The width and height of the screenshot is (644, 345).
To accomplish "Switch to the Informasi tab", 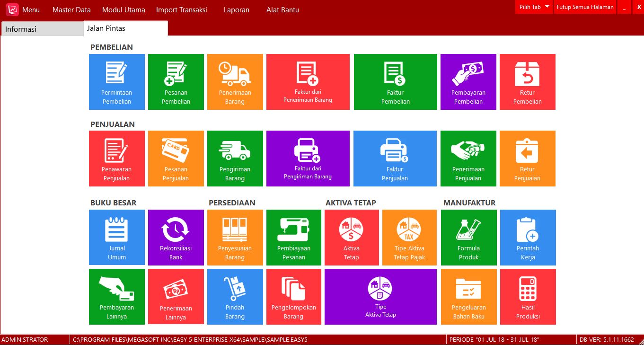I will (42, 29).
